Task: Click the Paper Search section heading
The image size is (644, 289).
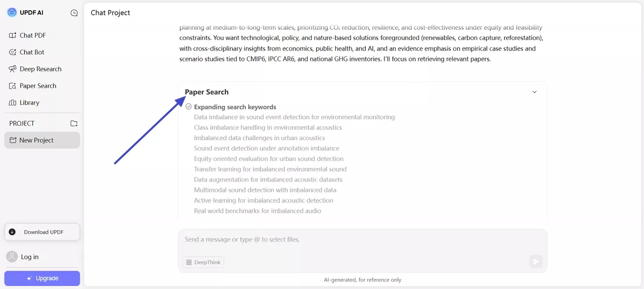Action: click(x=207, y=92)
